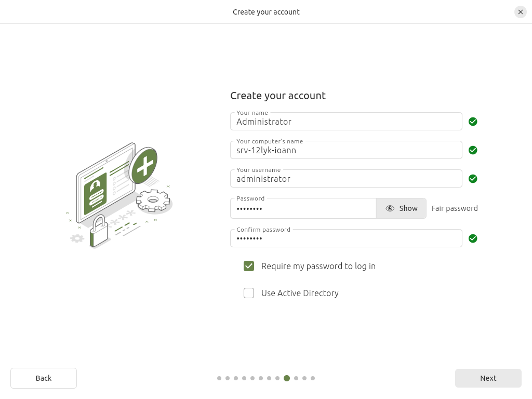Screen dimensions: 532x399
Task: Click the highlighted current step progress dot
Action: coord(287,378)
